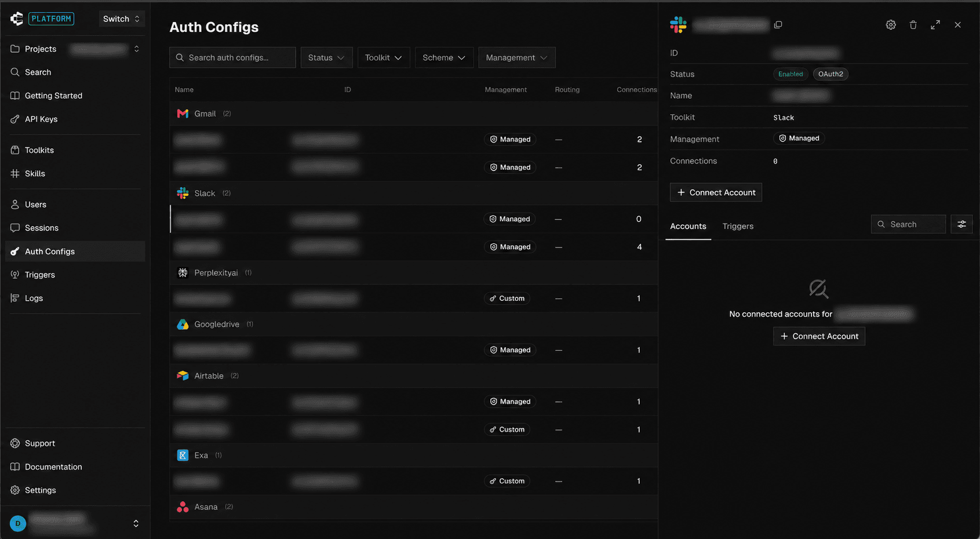Click the user avatar D
Image resolution: width=980 pixels, height=539 pixels.
(18, 523)
